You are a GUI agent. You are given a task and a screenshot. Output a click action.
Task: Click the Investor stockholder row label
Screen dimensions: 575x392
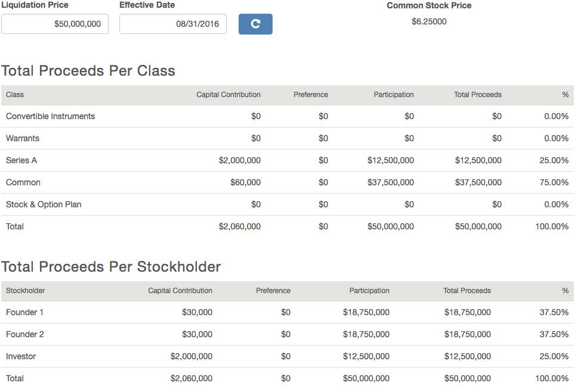pos(21,356)
